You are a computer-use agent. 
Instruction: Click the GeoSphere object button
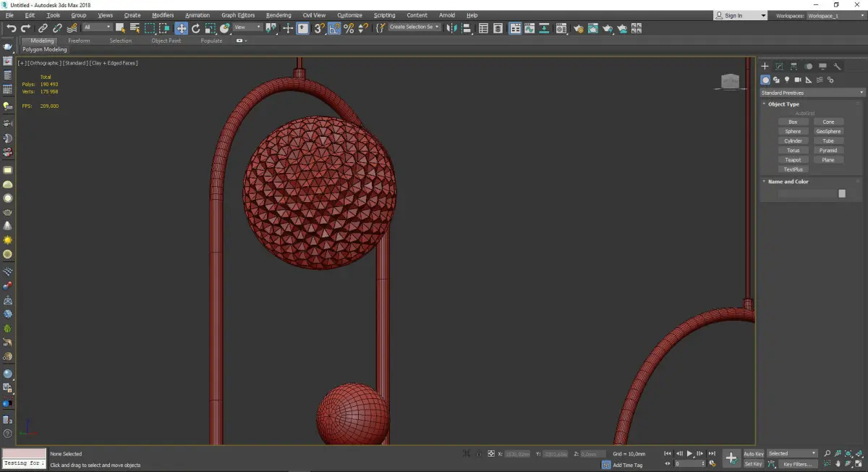(x=828, y=132)
